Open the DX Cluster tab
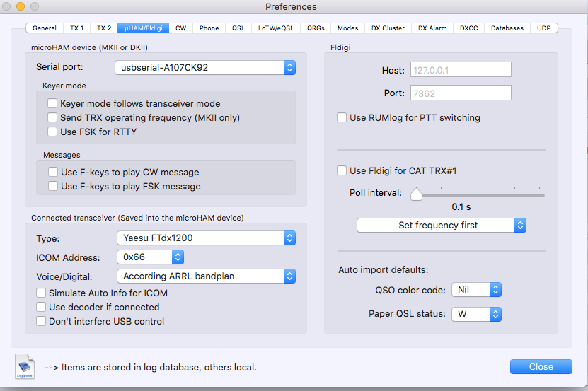The height and width of the screenshot is (391, 588). click(388, 28)
